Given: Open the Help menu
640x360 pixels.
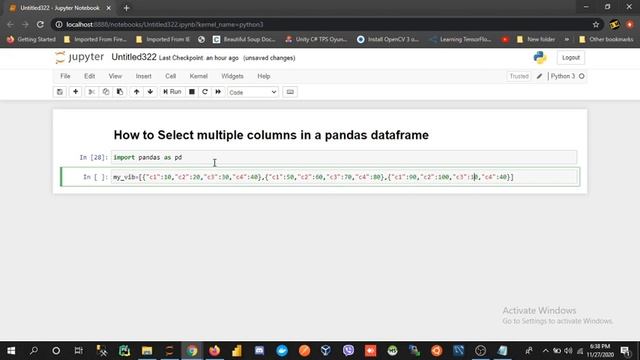Looking at the screenshot, I should pyautogui.click(x=264, y=76).
